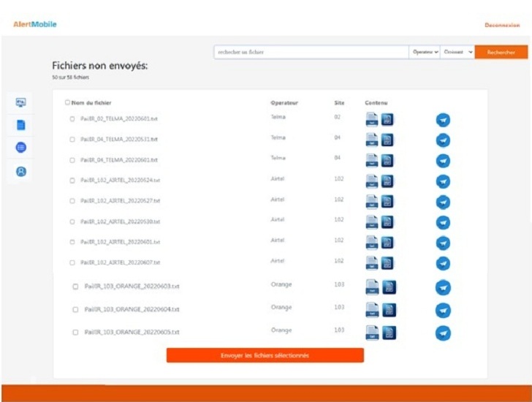Open PDF content icon for PaiIIR_102_AIRTEL_20220624.txt
This screenshot has height=402, width=532.
(x=387, y=181)
